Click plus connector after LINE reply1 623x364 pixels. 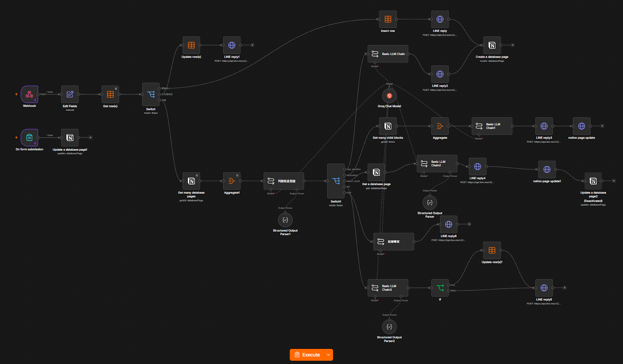pos(252,45)
